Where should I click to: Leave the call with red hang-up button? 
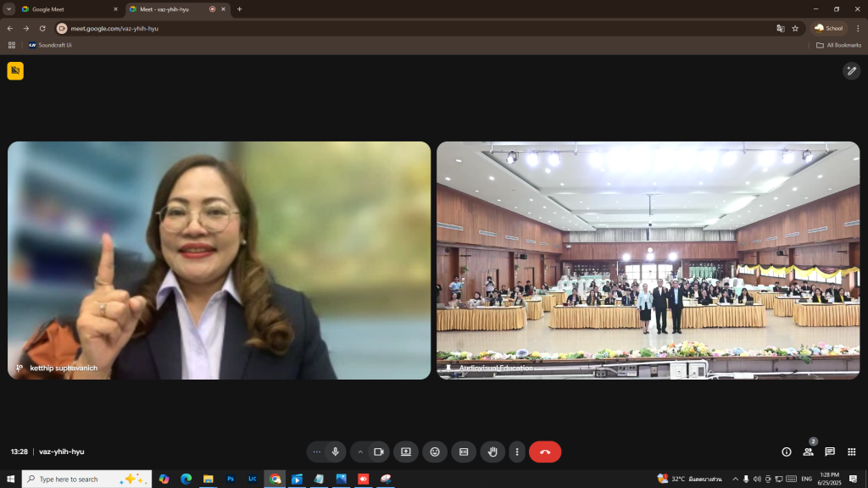click(x=545, y=452)
